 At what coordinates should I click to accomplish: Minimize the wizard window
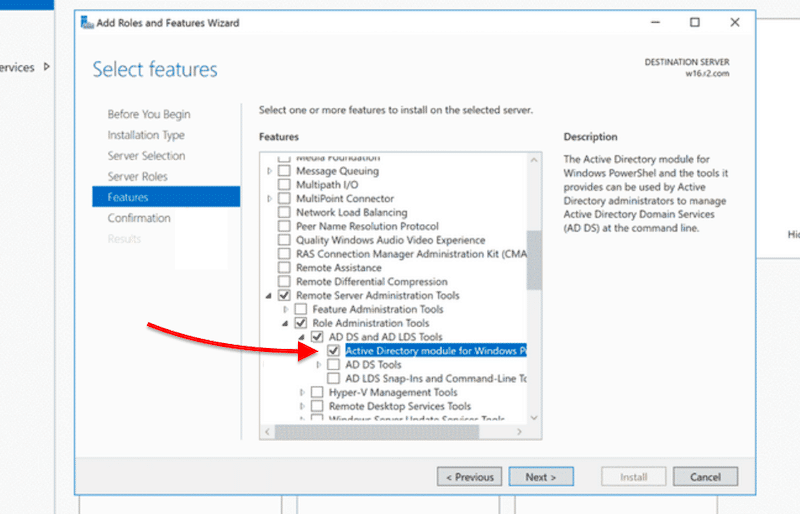[x=656, y=22]
